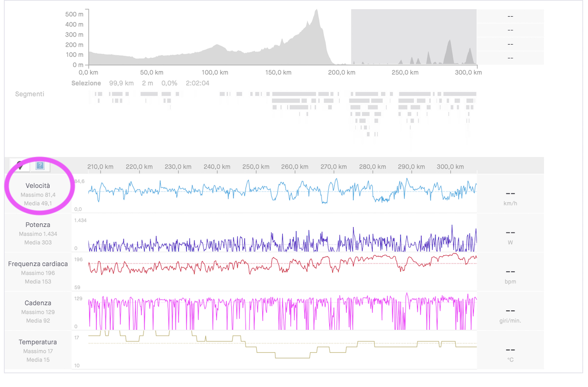Click the Frequenza cardiaca row label

coord(38,264)
